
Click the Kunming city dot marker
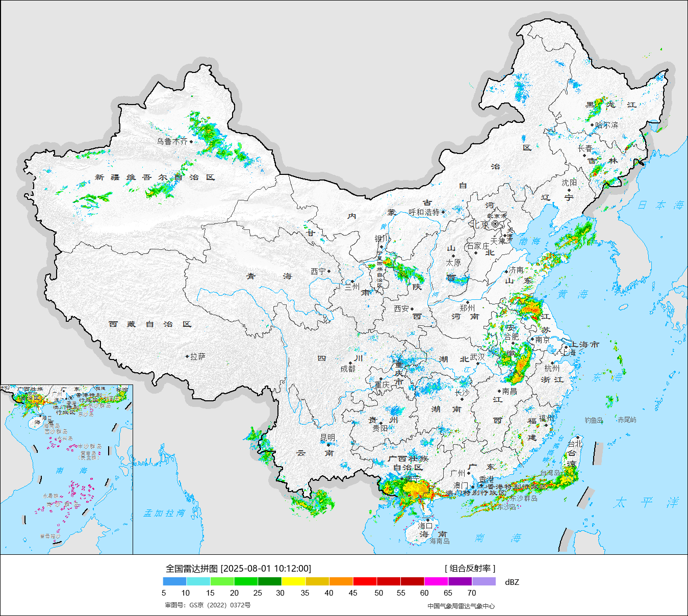[328, 444]
